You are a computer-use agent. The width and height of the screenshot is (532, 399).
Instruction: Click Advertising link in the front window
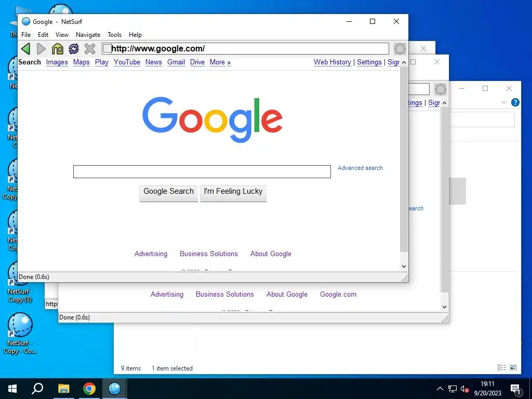click(151, 254)
